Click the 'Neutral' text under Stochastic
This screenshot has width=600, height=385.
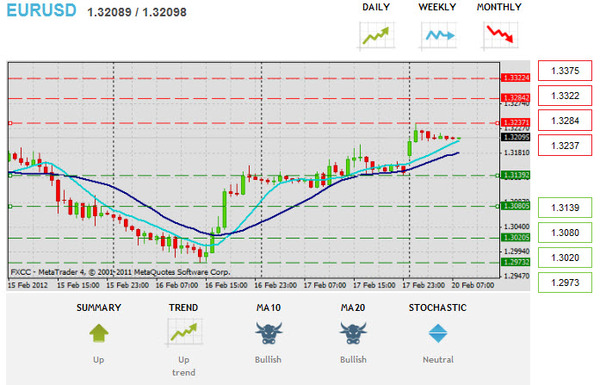click(438, 360)
